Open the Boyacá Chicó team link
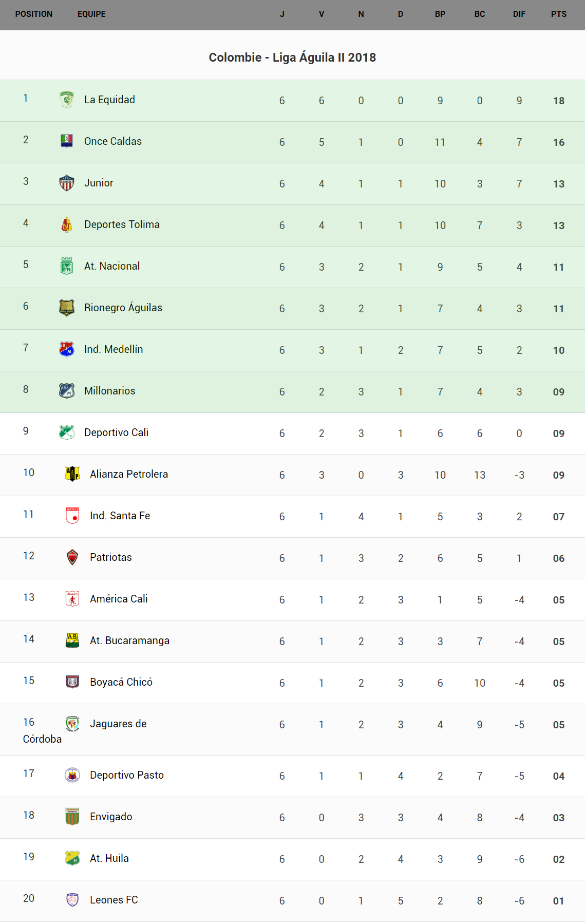 tap(121, 682)
